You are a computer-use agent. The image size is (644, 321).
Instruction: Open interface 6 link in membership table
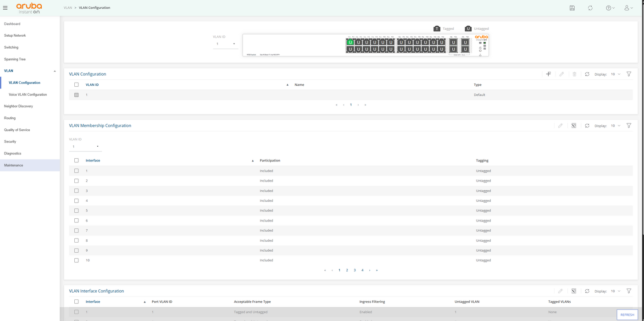click(x=87, y=221)
